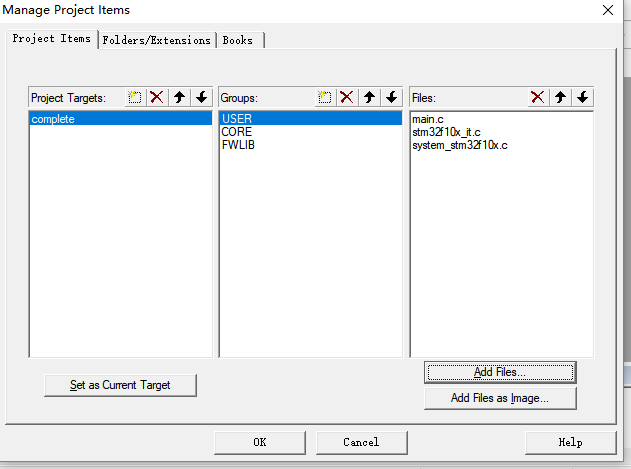The image size is (631, 469).
Task: Confirm with the OK button
Action: (260, 442)
